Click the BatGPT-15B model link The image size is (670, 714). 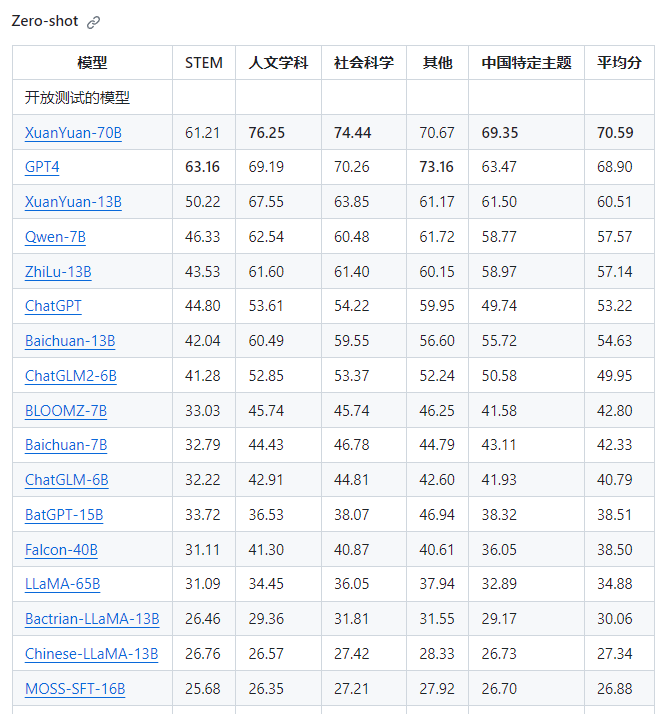[x=64, y=515]
